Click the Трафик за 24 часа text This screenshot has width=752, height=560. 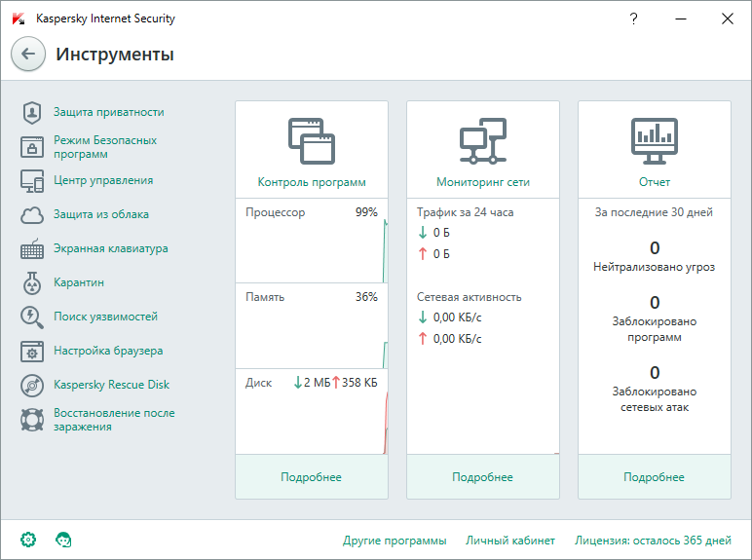(466, 212)
